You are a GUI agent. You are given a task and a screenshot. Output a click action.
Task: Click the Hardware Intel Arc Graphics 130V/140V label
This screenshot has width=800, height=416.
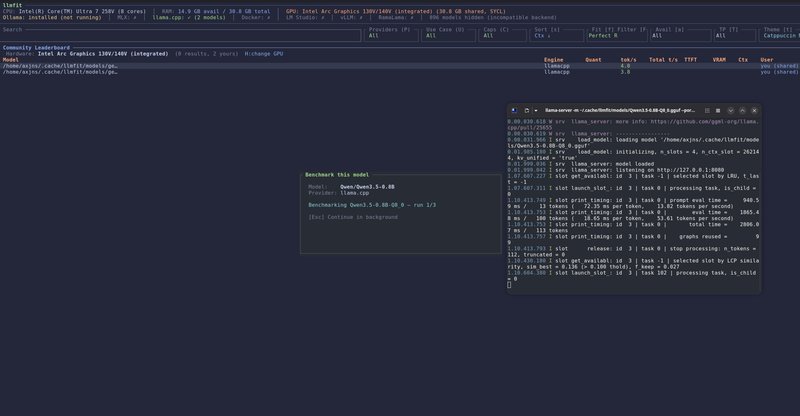click(x=87, y=54)
